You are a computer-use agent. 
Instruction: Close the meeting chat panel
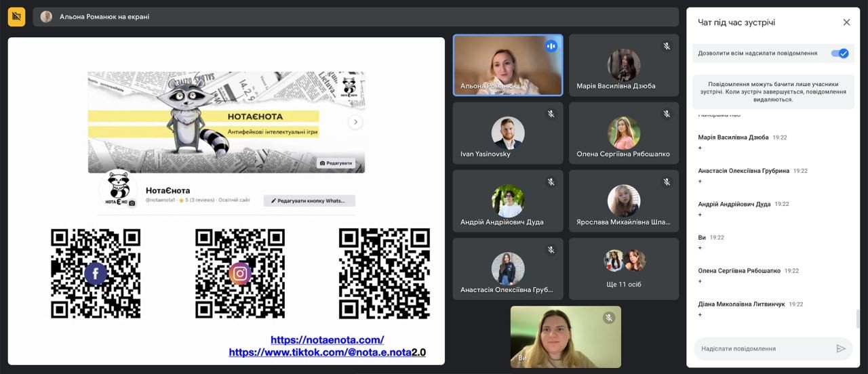click(846, 22)
